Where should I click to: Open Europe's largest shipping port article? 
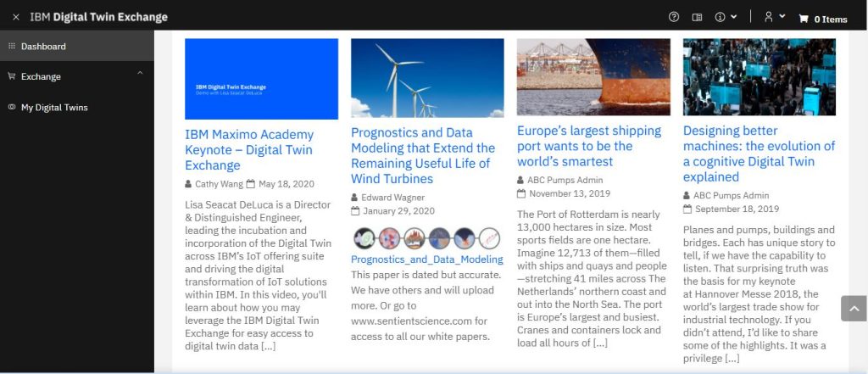click(x=588, y=146)
